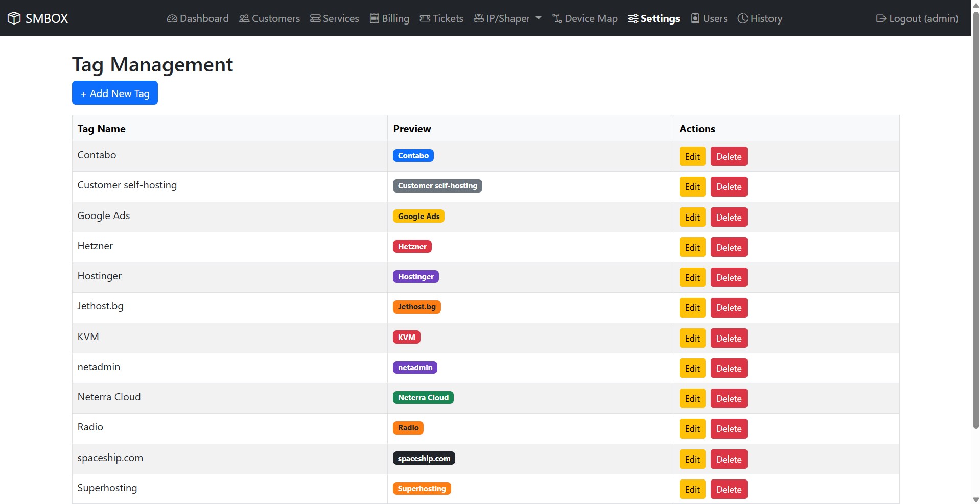Click the Logout arrow icon

881,18
